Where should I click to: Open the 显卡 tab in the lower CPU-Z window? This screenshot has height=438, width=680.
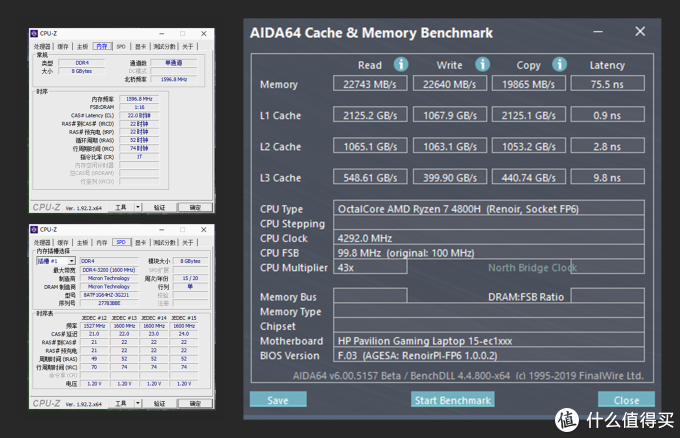pos(141,242)
